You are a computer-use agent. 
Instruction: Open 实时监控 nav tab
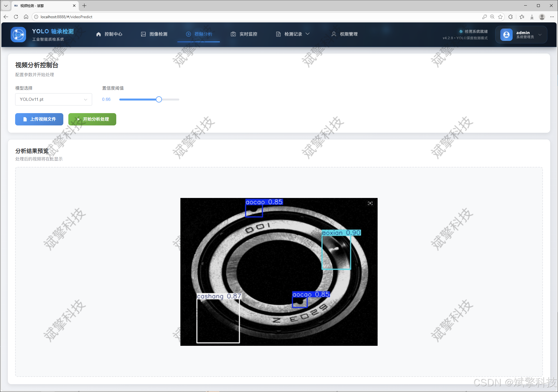244,34
